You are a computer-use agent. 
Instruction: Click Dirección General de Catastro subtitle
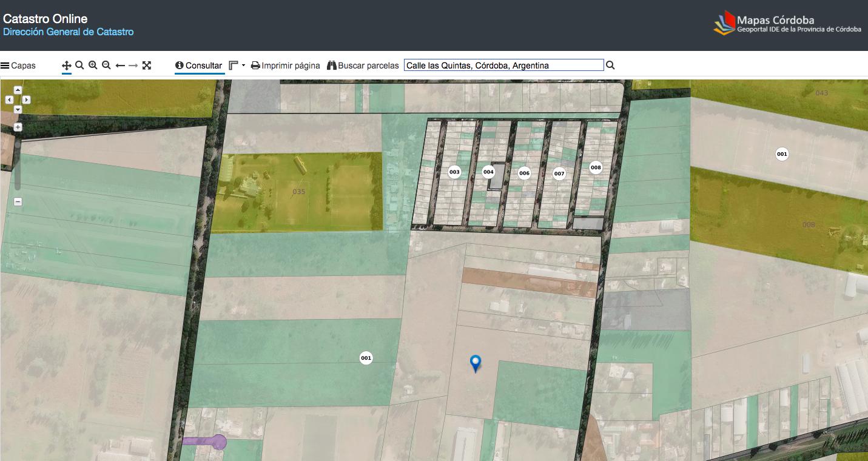69,32
